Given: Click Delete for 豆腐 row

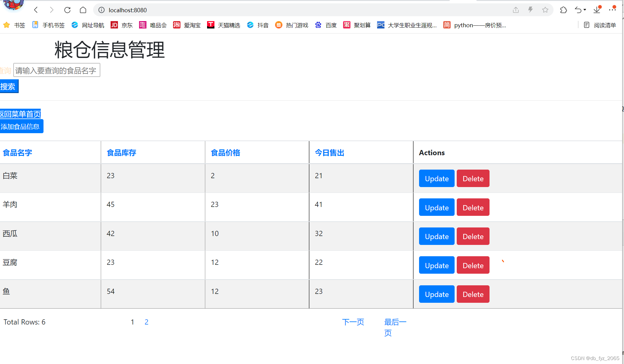Looking at the screenshot, I should click(x=473, y=265).
